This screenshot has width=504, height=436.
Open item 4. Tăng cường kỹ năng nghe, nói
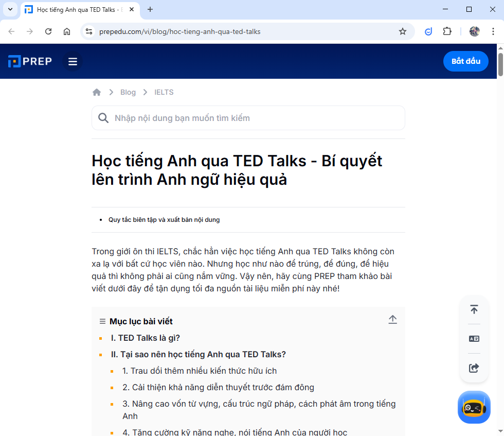point(235,432)
